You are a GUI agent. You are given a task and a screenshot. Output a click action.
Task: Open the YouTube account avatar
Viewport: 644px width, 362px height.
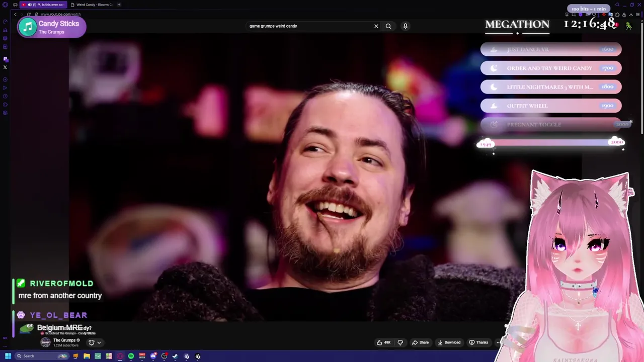click(629, 26)
